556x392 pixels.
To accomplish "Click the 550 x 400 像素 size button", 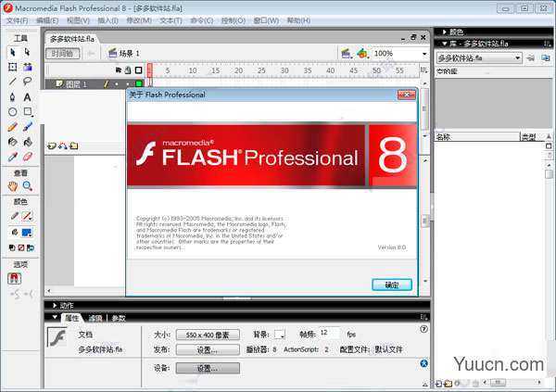I will [x=208, y=335].
